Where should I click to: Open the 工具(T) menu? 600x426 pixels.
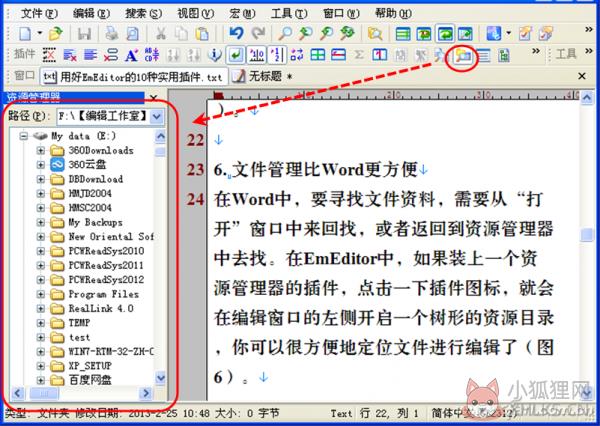coord(289,13)
